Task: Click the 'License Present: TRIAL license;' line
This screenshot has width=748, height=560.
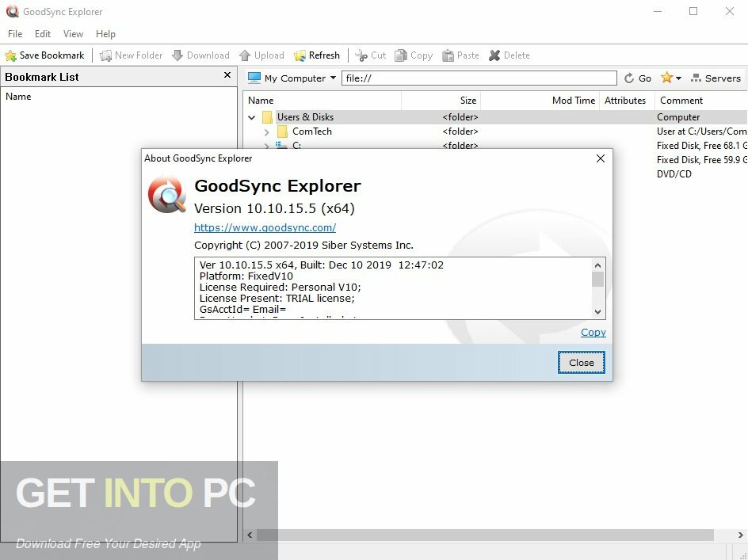Action: (277, 299)
